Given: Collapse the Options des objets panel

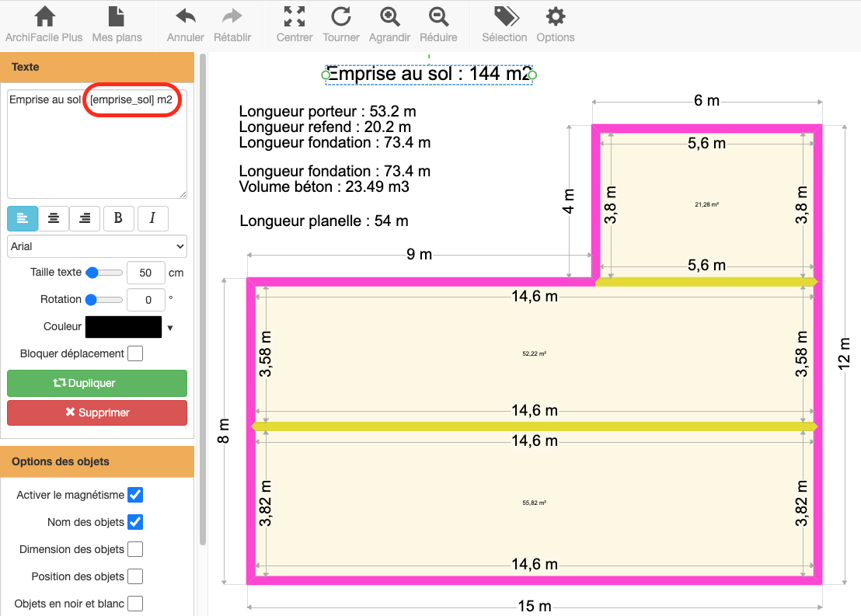Looking at the screenshot, I should tap(97, 461).
